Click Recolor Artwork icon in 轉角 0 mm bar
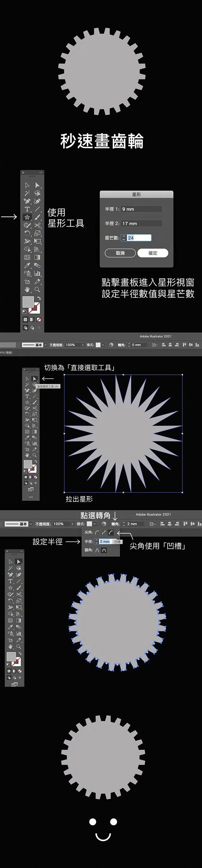 111,345
